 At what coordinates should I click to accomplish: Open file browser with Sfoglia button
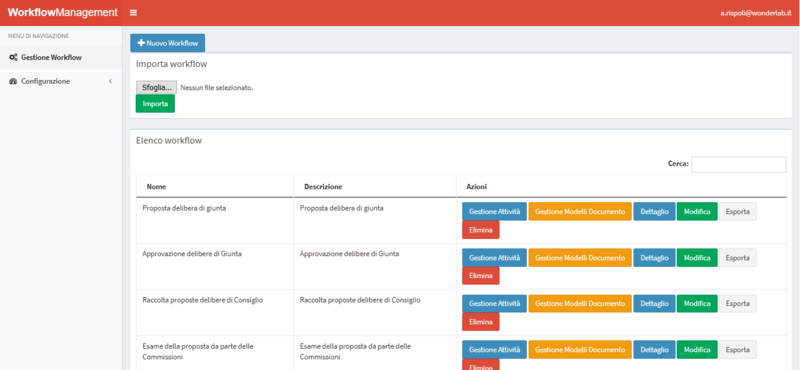pos(157,87)
